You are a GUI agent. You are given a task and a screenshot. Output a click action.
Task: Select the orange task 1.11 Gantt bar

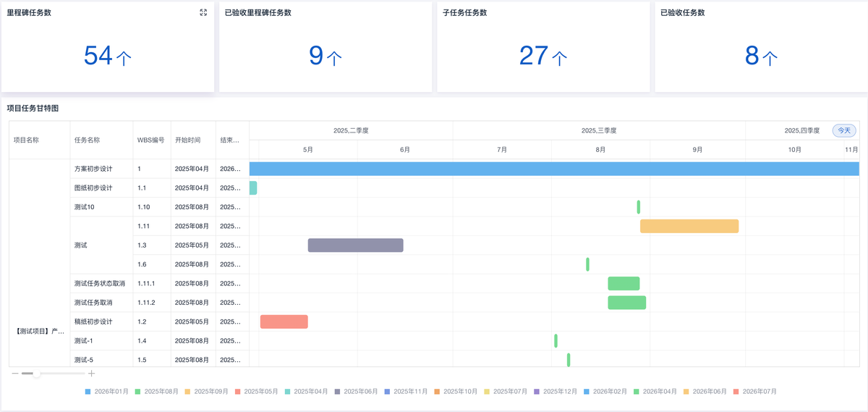pos(689,226)
